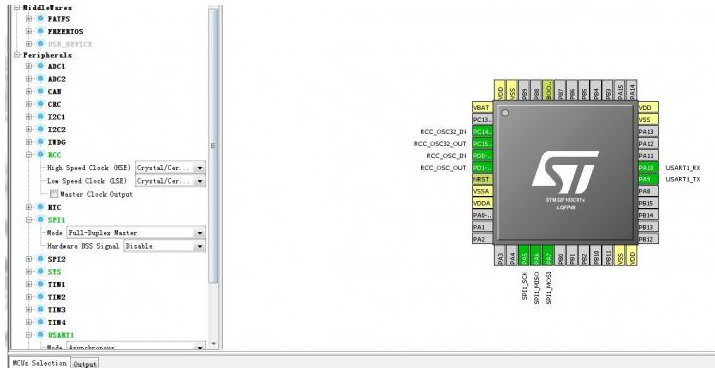
Task: Click the PA7 SPI1_MOSI pin
Action: 548,255
